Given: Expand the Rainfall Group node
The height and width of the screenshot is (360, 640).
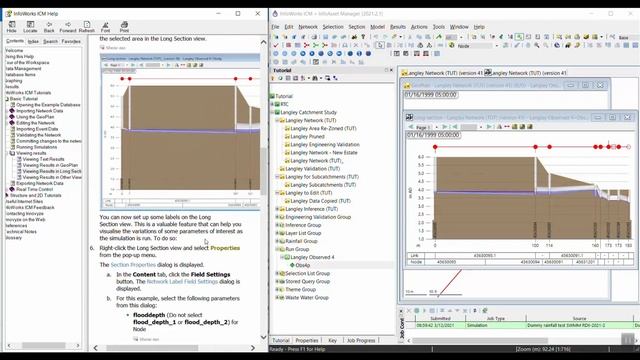Looking at the screenshot, I should click(x=277, y=241).
